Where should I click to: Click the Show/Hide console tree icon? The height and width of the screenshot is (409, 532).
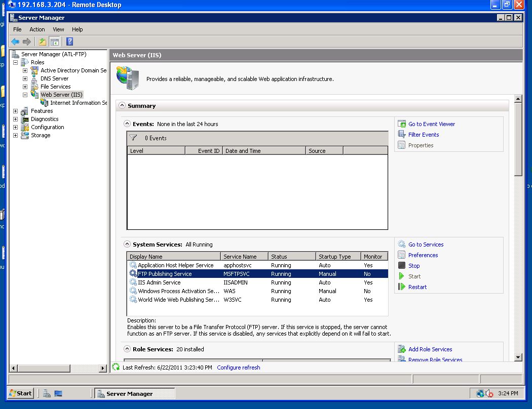pos(54,42)
